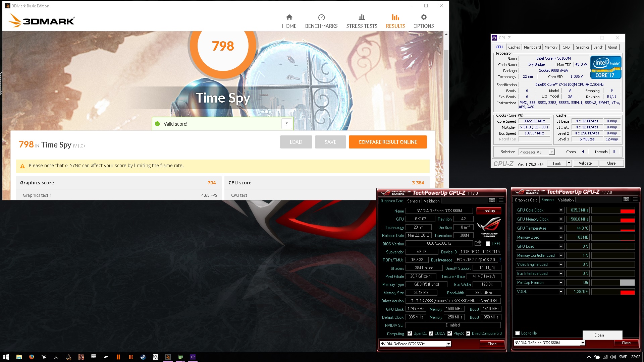Click the 3DMark logo
The width and height of the screenshot is (644, 362).
42,20
